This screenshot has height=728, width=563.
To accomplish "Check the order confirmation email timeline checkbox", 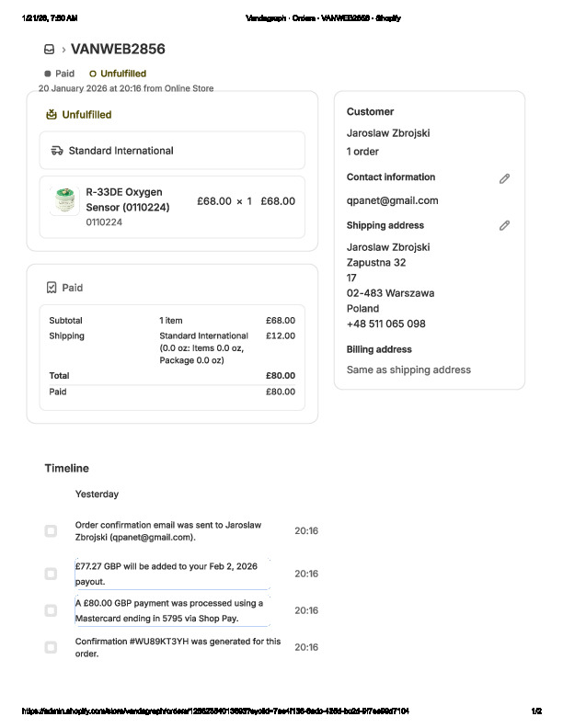I will coord(51,531).
